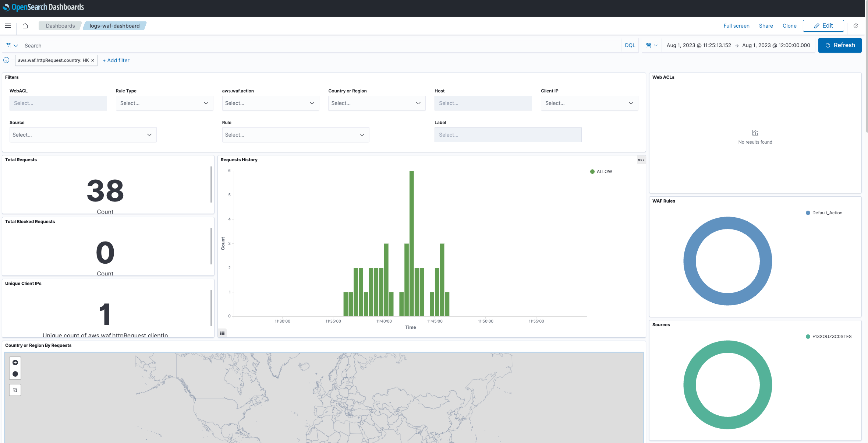Toggle E13XOUZ3C0STES legend in Sources
Screen dimensions: 868x443
pyautogui.click(x=831, y=337)
